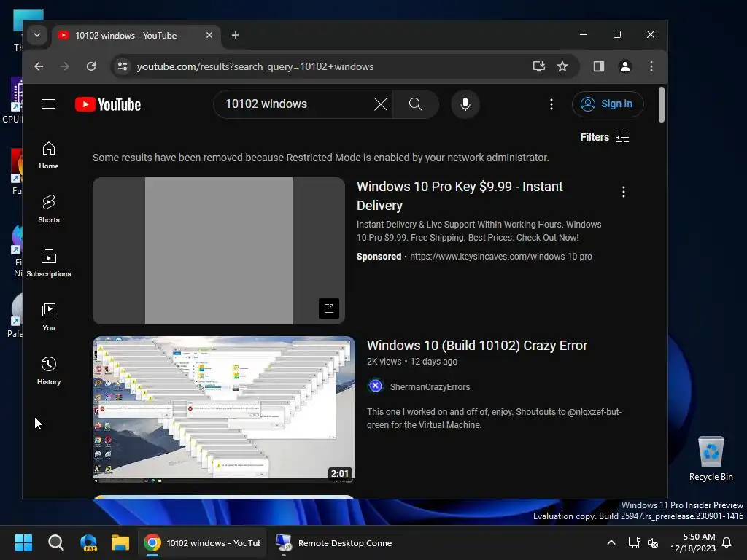Open the clock and date
This screenshot has height=560, width=747.
pyautogui.click(x=692, y=542)
